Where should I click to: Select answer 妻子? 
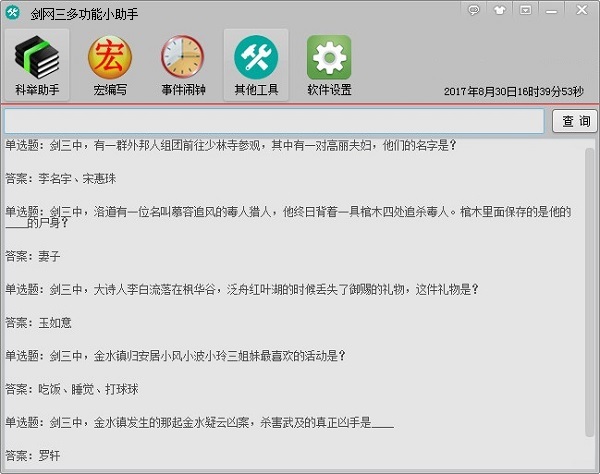pyautogui.click(x=33, y=256)
